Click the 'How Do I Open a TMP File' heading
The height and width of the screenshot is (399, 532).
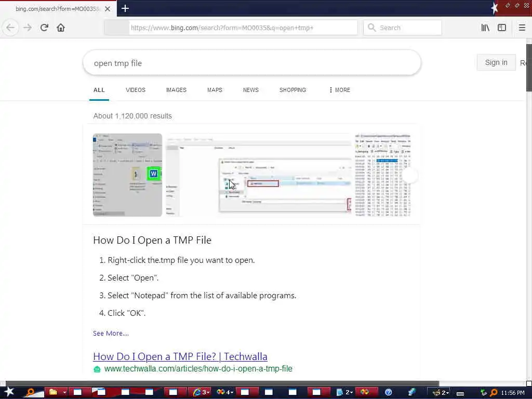[152, 240]
